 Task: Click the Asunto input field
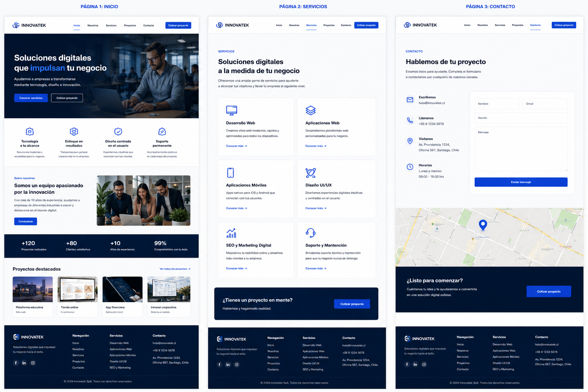(521, 118)
